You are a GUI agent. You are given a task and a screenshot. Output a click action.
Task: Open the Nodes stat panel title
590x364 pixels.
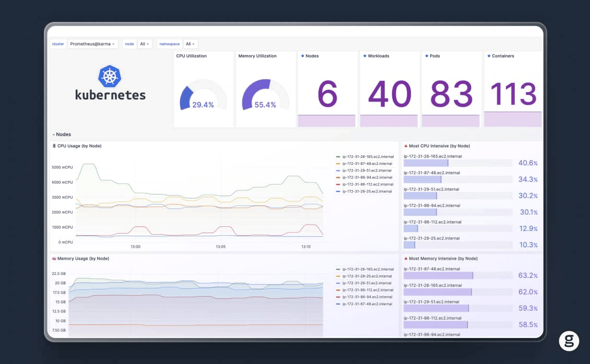tap(312, 56)
